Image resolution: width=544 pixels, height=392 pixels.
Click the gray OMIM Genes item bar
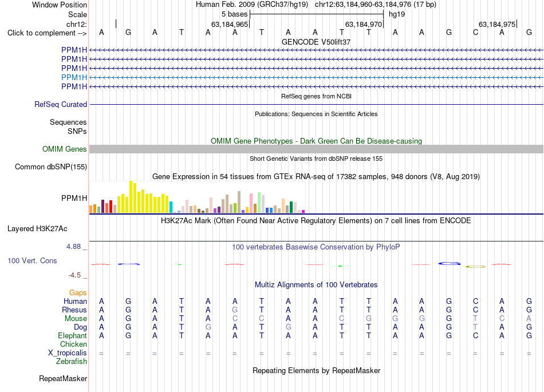coord(316,149)
